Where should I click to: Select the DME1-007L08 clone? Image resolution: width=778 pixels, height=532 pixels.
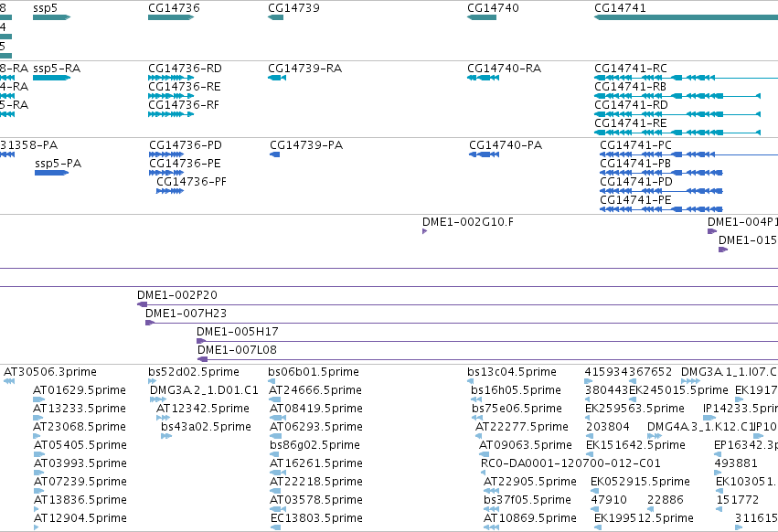pyautogui.click(x=237, y=350)
